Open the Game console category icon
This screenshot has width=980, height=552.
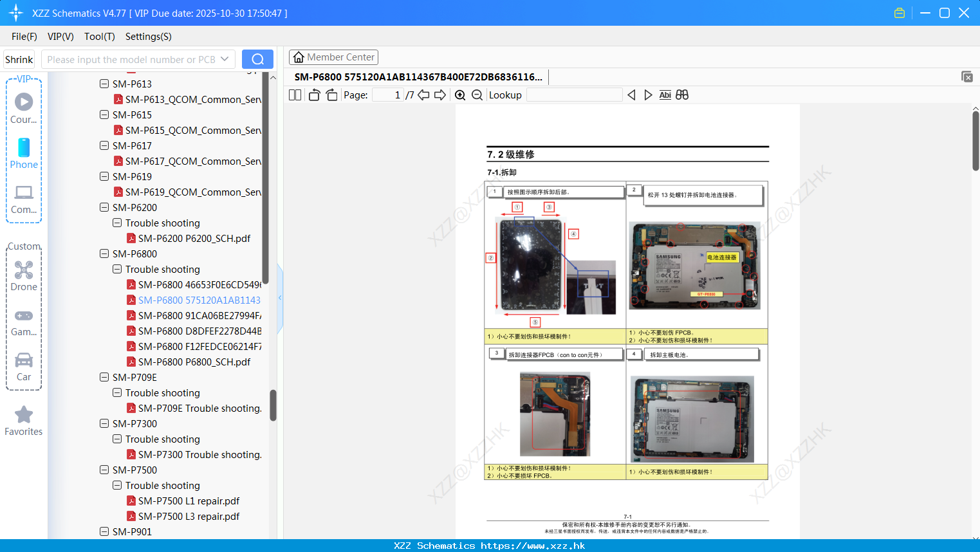tap(24, 316)
